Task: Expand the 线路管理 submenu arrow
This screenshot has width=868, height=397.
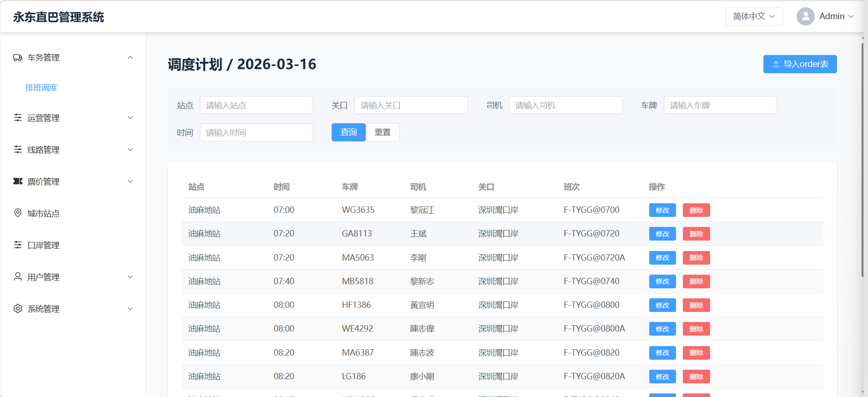Action: pos(131,150)
